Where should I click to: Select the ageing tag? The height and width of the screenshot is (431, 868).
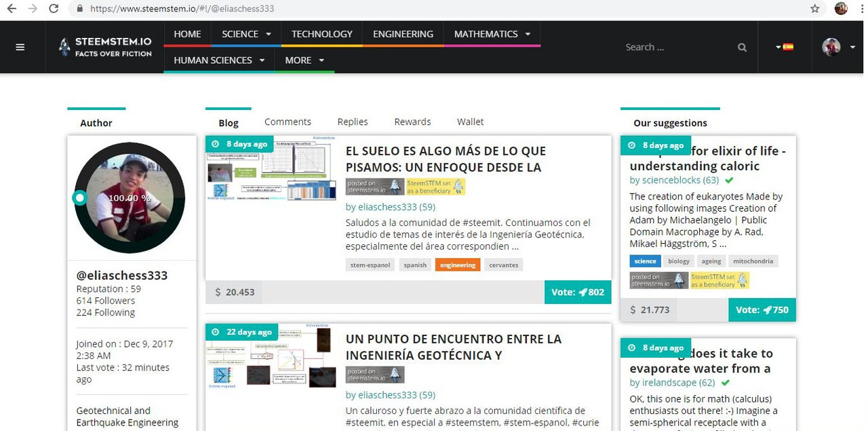pos(711,261)
